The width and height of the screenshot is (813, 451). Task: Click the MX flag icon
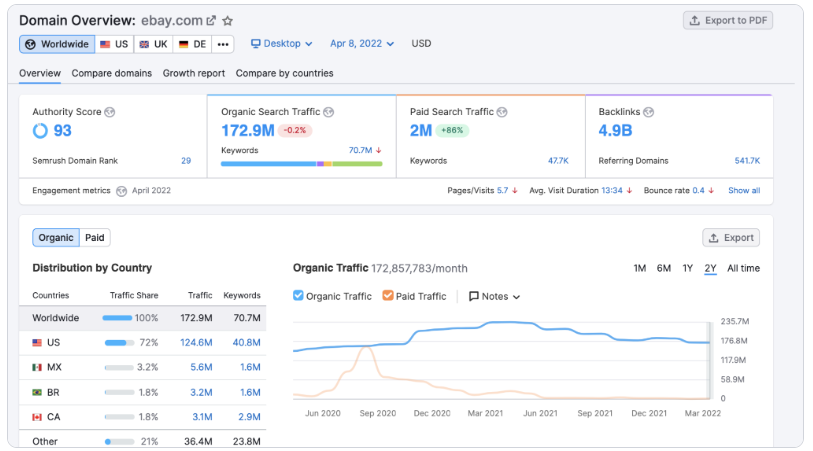click(37, 368)
